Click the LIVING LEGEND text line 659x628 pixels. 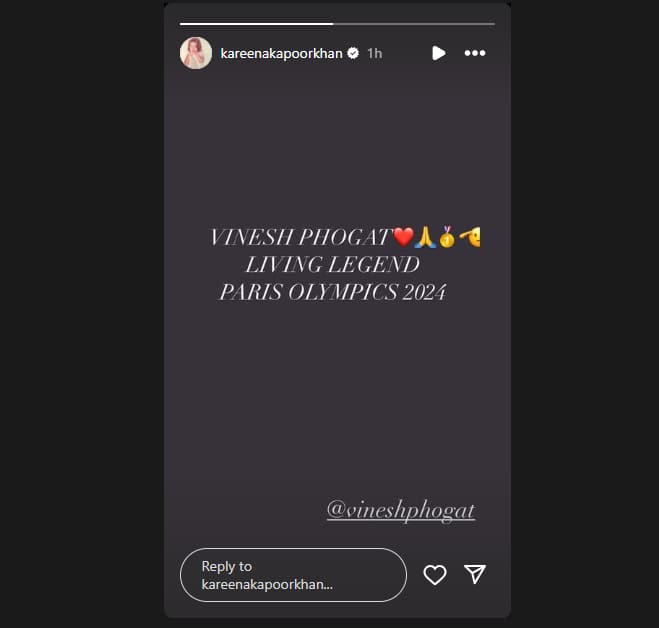(x=332, y=265)
